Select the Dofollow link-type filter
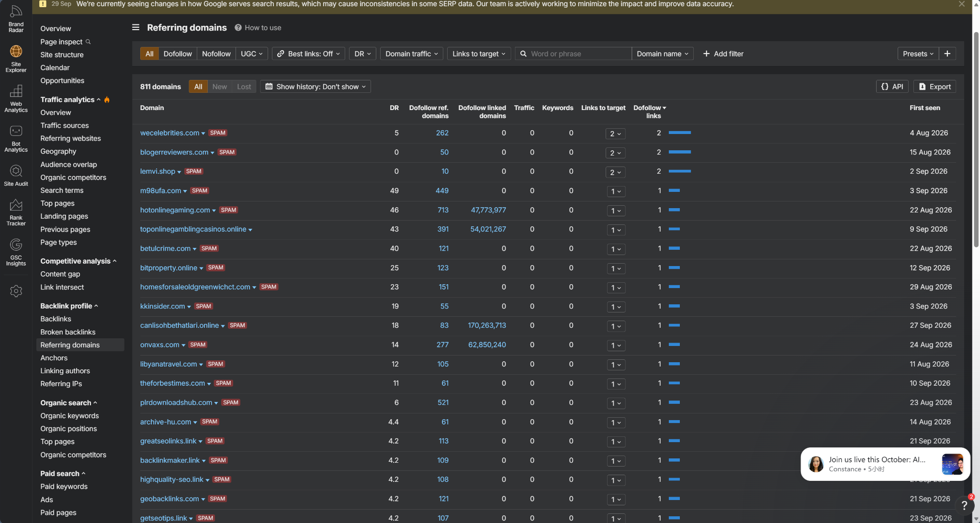Viewport: 980px width, 523px height. tap(178, 54)
